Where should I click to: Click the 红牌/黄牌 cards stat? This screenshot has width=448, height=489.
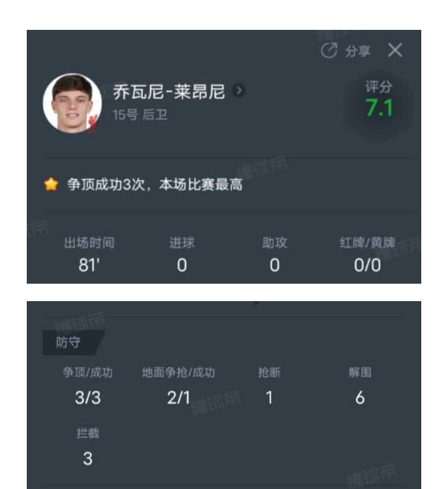367,255
